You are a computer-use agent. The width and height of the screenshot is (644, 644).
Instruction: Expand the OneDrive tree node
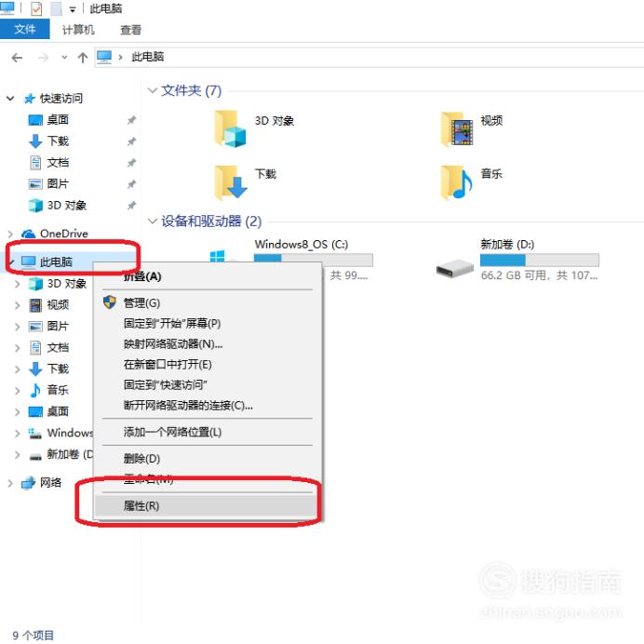pyautogui.click(x=10, y=234)
